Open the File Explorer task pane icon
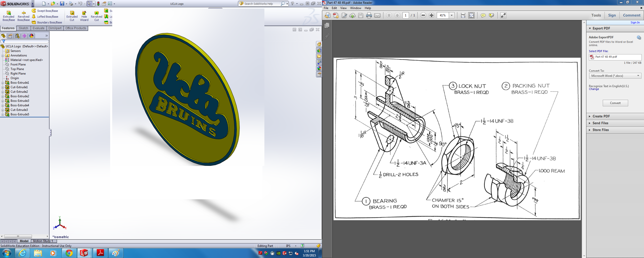 [319, 56]
